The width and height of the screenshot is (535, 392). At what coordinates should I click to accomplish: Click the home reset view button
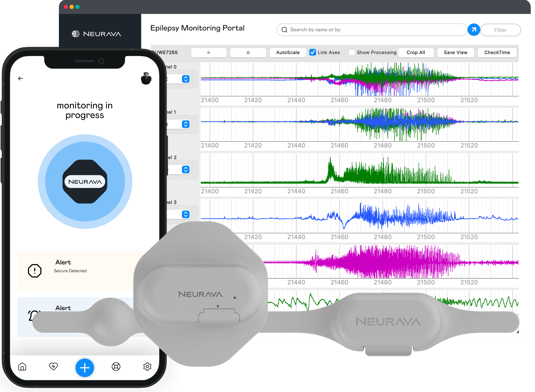248,52
